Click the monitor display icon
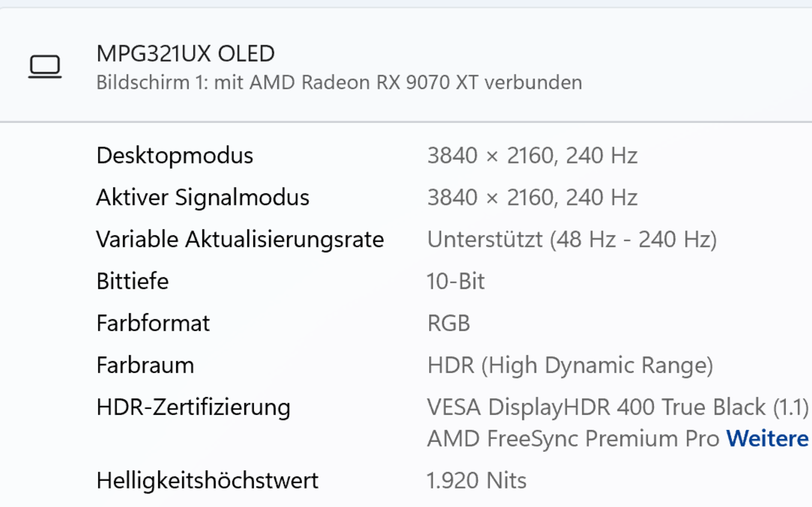Viewport: 812px width, 507px height. tap(45, 65)
